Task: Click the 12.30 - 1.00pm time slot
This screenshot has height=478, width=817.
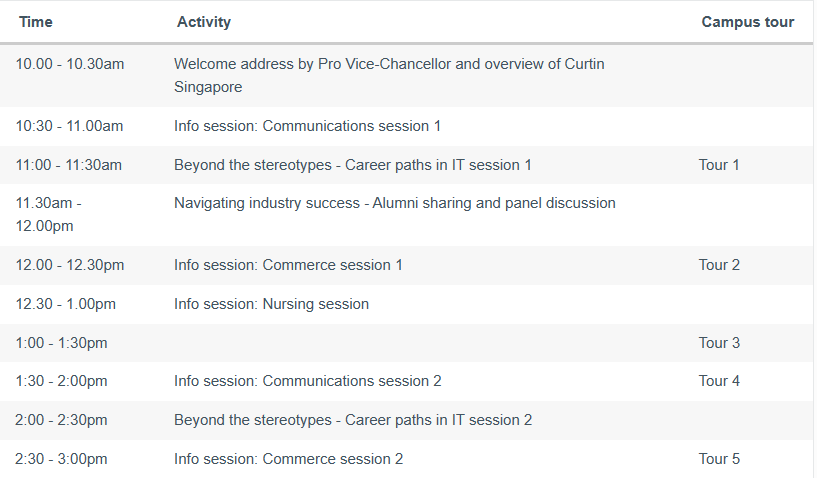Action: pyautogui.click(x=66, y=304)
